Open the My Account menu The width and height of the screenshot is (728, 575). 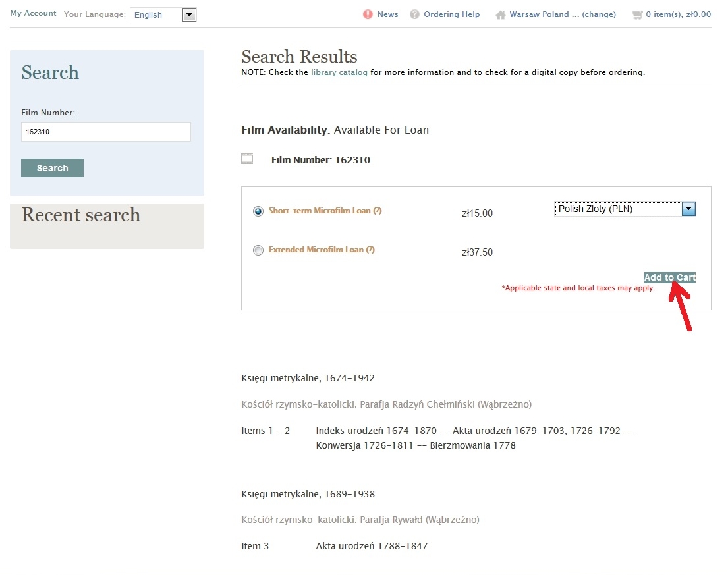click(x=33, y=13)
